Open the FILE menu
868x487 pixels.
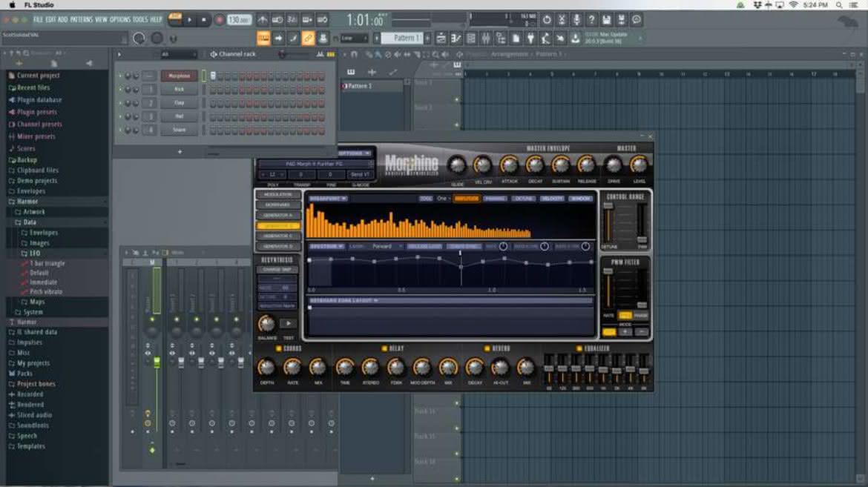(x=38, y=20)
